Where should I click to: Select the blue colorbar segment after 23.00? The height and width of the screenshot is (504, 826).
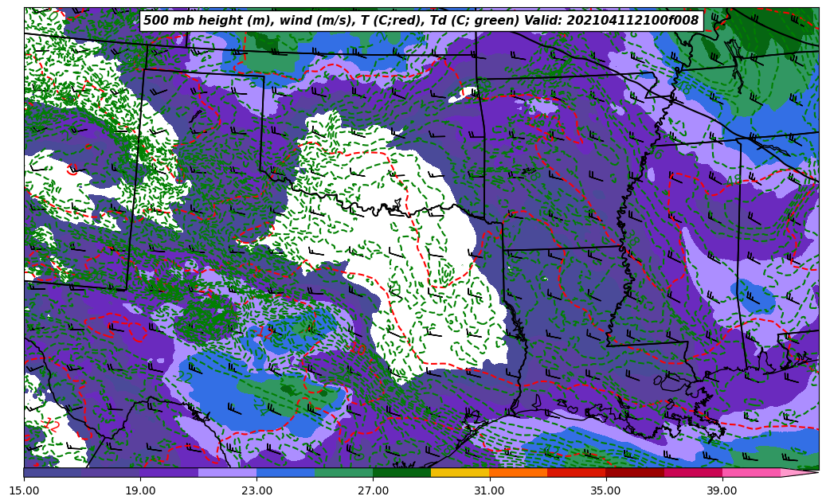coord(285,472)
